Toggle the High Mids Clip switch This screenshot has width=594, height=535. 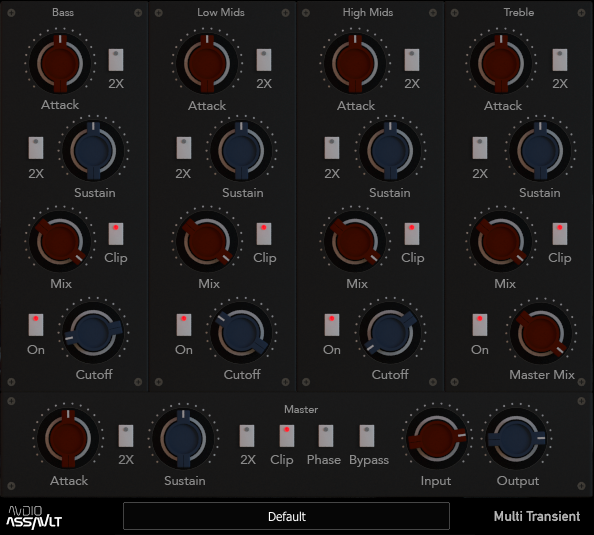coord(412,234)
